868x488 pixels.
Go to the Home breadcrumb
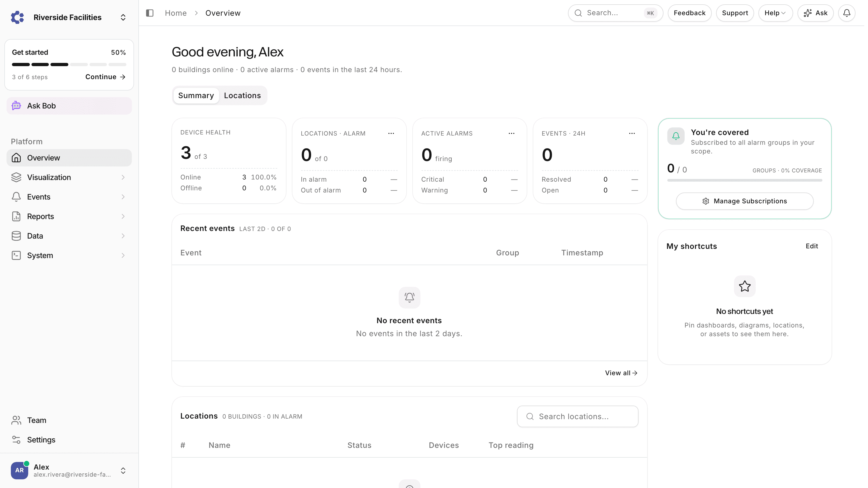coord(175,13)
